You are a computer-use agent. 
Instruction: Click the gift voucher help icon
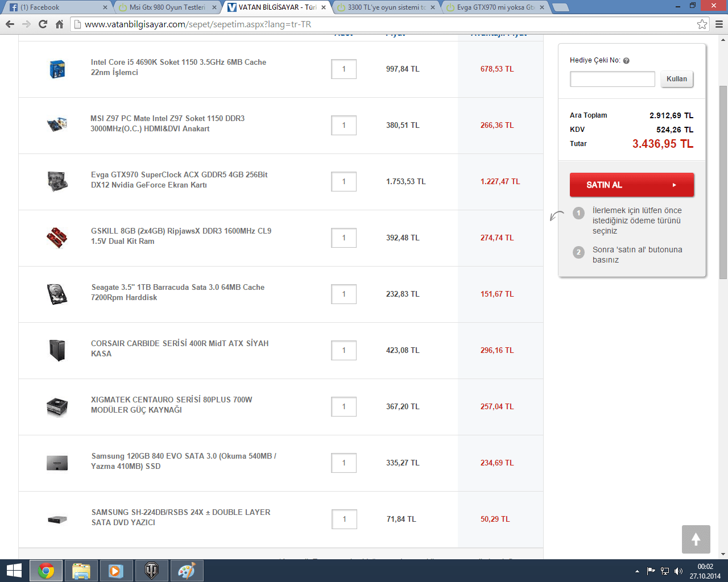[626, 61]
